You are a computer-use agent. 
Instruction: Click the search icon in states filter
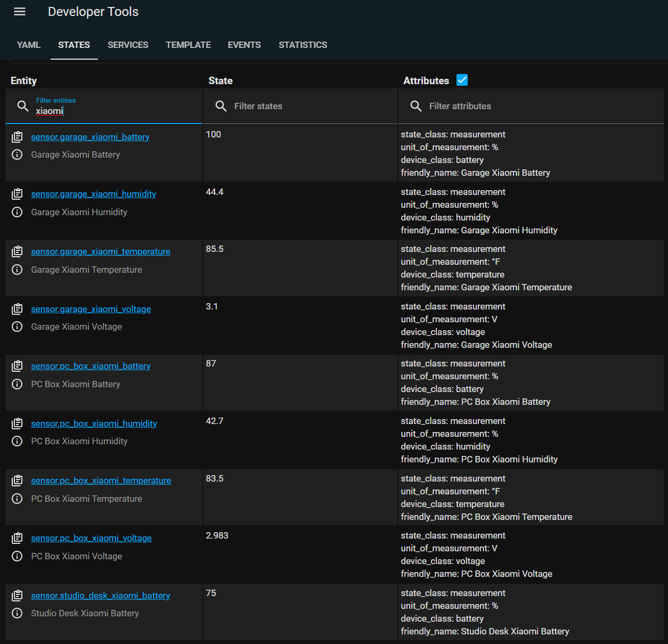click(221, 106)
